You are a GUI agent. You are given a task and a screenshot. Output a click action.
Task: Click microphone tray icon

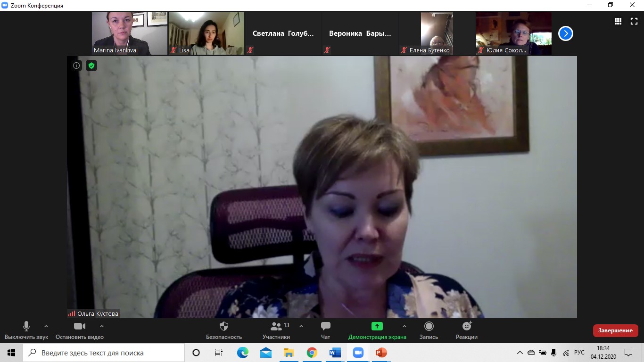(x=554, y=353)
